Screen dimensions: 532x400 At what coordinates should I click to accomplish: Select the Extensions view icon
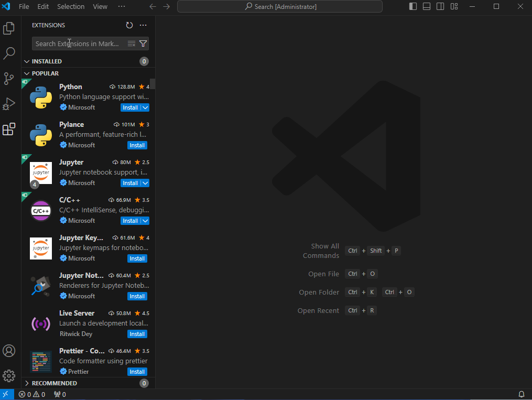[9, 129]
